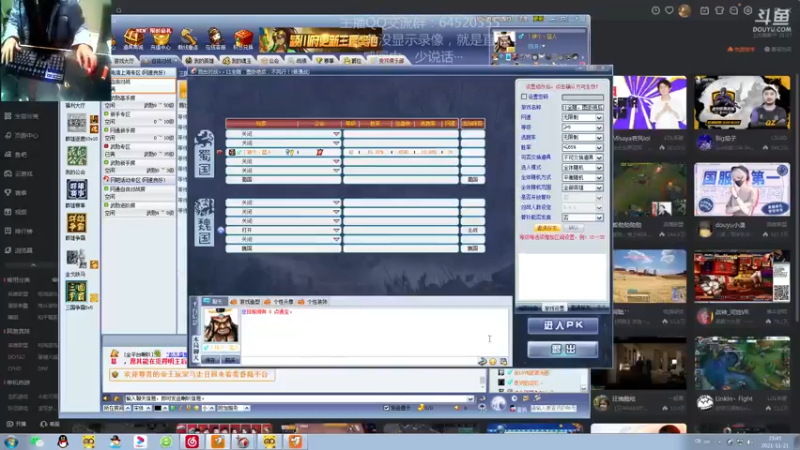800x450 pixels.
Task: Open the black font color swatch
Action: tap(158, 408)
